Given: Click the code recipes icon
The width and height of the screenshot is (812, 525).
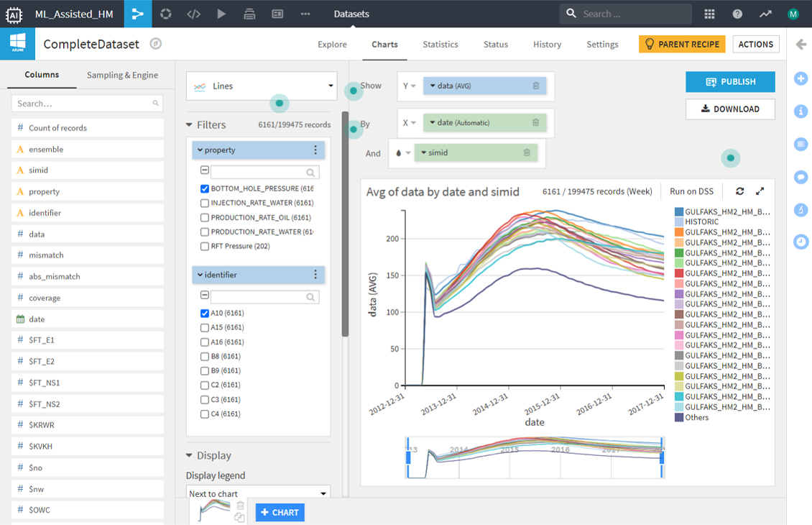Looking at the screenshot, I should tap(193, 14).
